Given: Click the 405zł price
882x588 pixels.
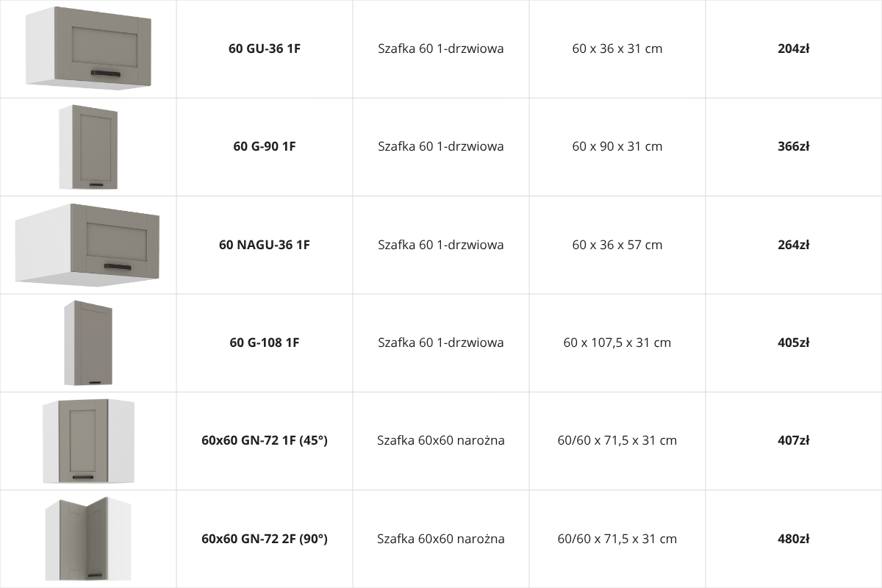Looking at the screenshot, I should coord(794,343).
